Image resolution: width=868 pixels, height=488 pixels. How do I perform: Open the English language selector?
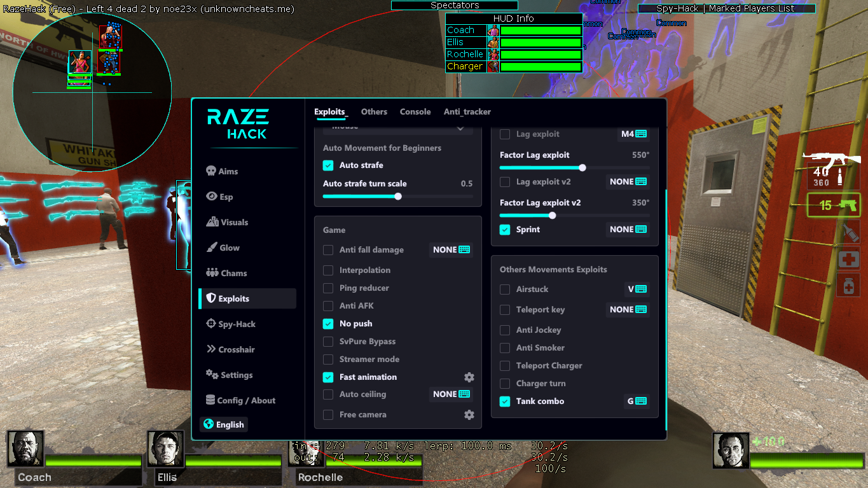[223, 424]
